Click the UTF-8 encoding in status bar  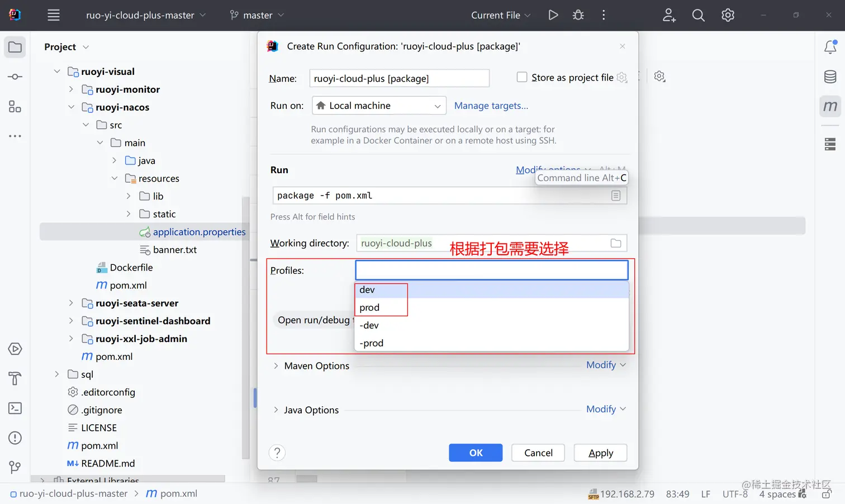[x=735, y=494]
